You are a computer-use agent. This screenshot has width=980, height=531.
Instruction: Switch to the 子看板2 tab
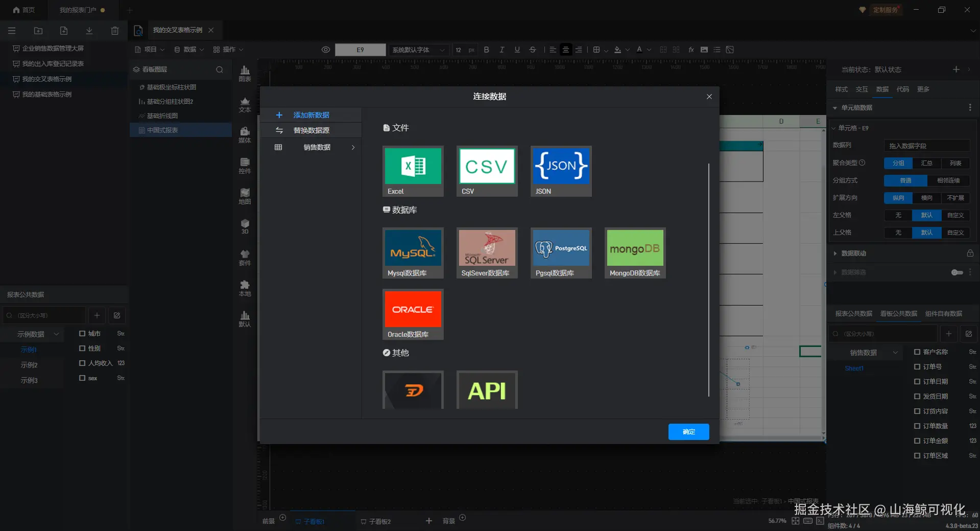coord(376,521)
